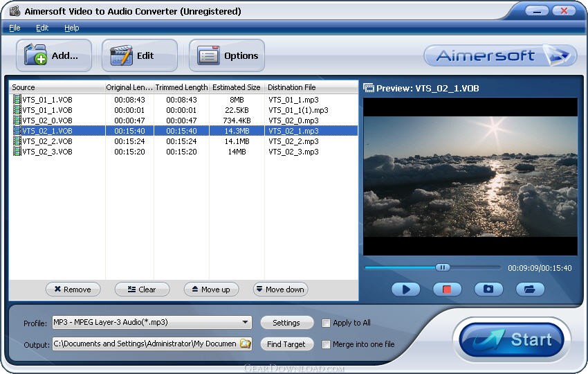Click the Estimated Size column header
The width and height of the screenshot is (588, 374).
click(237, 87)
